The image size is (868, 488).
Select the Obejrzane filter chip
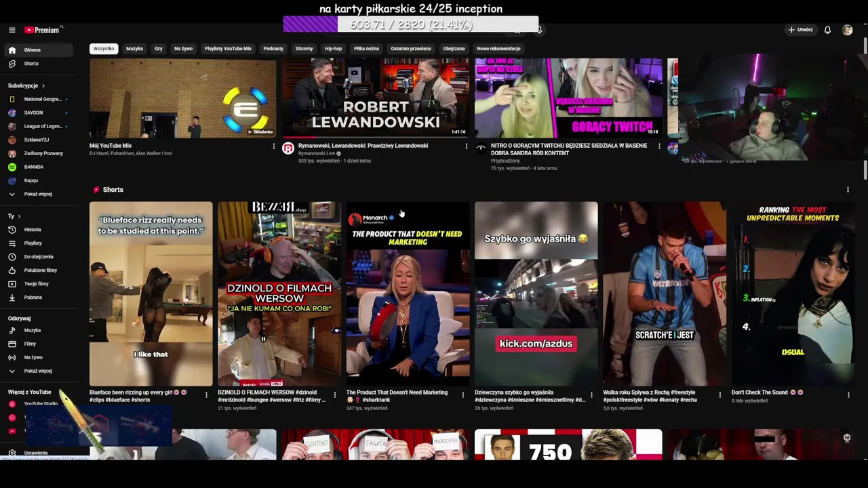click(454, 49)
